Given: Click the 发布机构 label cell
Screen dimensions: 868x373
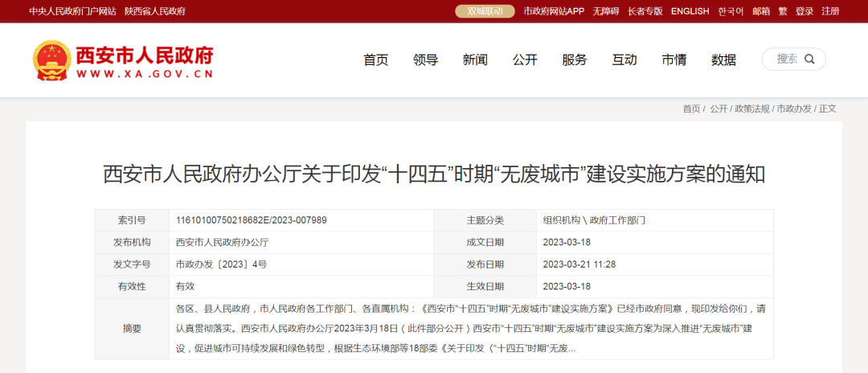Looking at the screenshot, I should point(132,243).
